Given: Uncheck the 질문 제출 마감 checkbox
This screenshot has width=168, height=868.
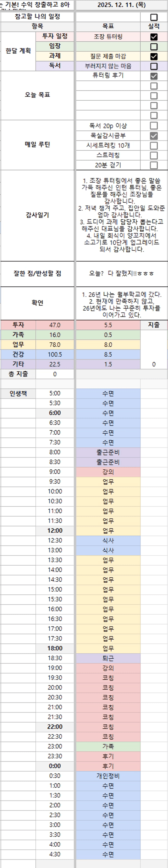Looking at the screenshot, I should [x=154, y=57].
